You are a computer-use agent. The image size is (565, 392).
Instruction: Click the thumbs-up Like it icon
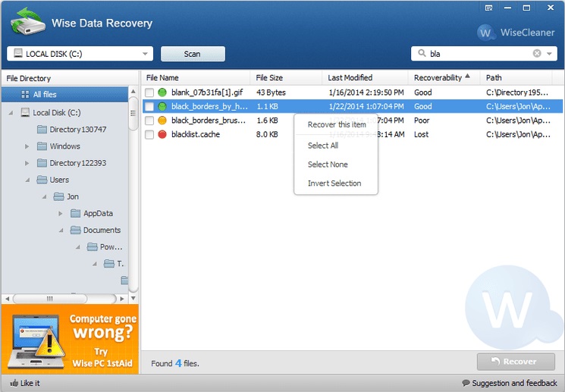tap(14, 383)
